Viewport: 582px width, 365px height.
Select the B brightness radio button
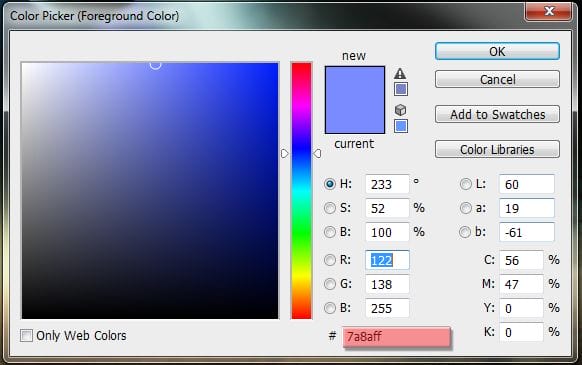(x=330, y=232)
